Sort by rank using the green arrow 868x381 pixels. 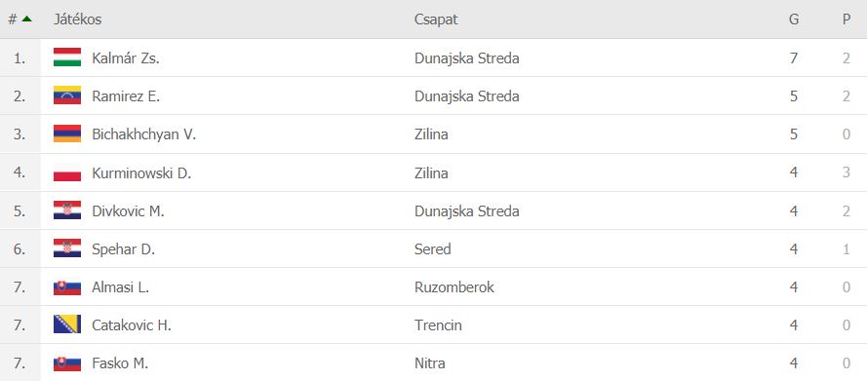pyautogui.click(x=26, y=19)
